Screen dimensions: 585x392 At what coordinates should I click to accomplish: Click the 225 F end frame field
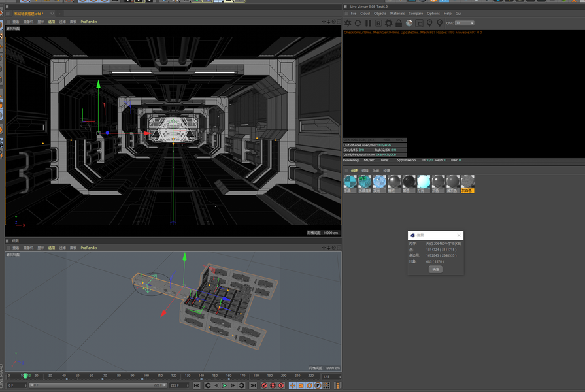(178, 385)
